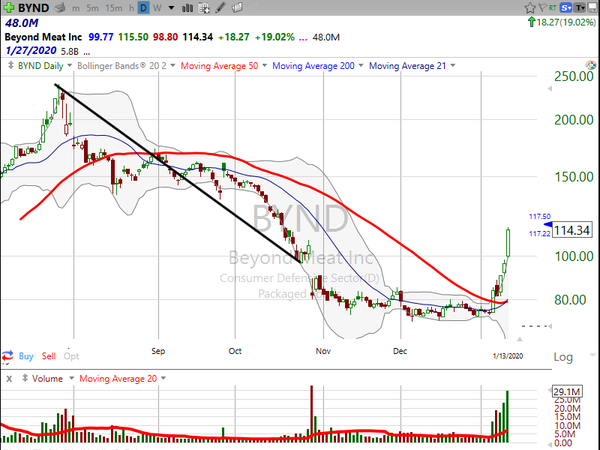Select the Daily 'D' time frame
Screen dimensions: 600x450
pos(143,8)
